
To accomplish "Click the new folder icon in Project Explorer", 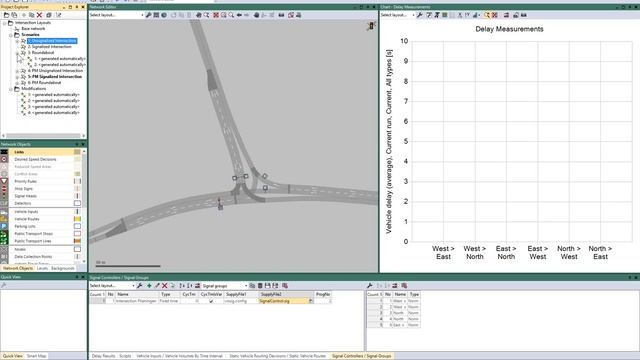I will 7,15.
